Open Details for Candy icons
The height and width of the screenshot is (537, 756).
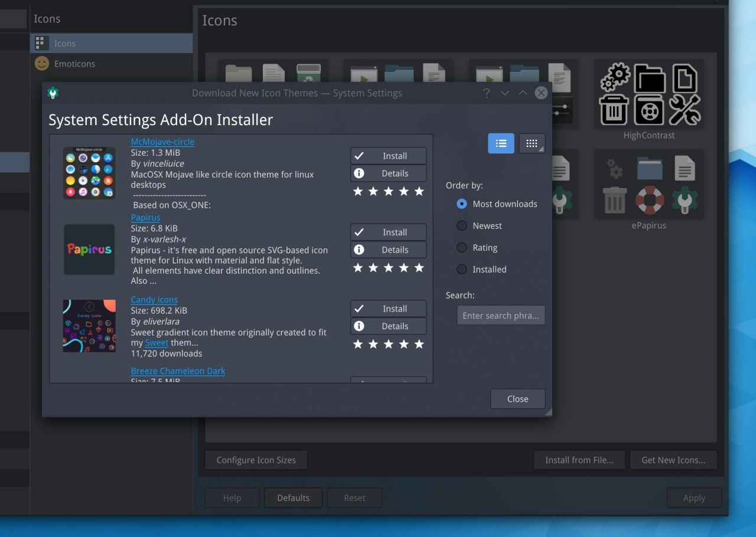(x=388, y=326)
